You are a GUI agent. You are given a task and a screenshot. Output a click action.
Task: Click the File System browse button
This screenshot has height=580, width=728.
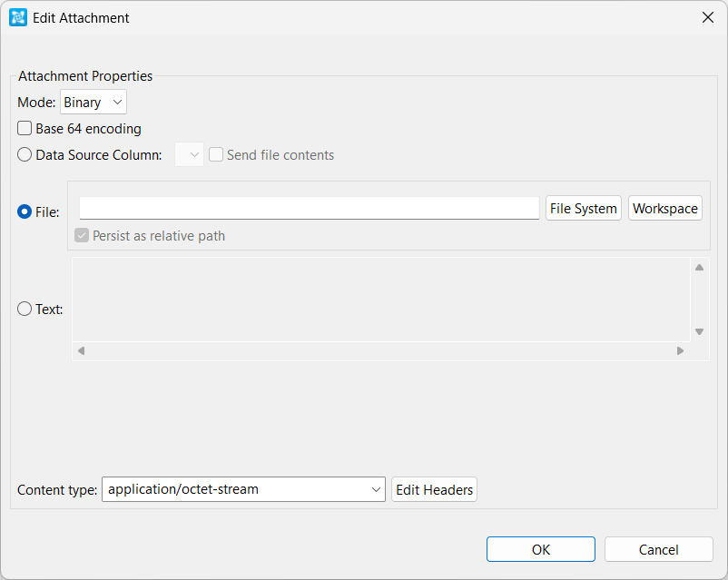[583, 208]
